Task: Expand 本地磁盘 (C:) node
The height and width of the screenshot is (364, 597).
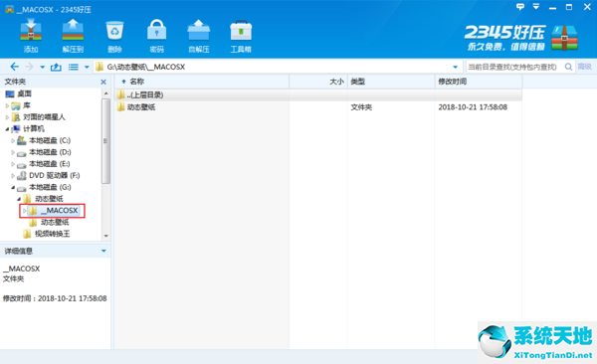Action: tap(13, 140)
